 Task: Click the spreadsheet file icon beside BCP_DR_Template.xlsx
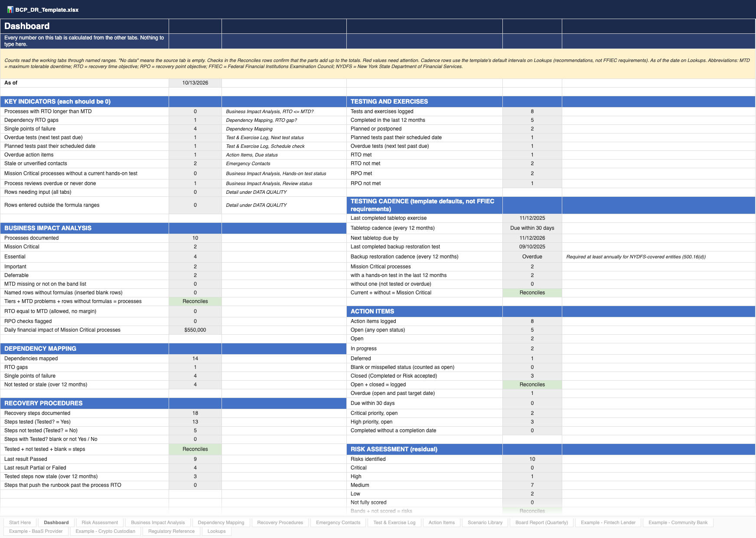10,10
